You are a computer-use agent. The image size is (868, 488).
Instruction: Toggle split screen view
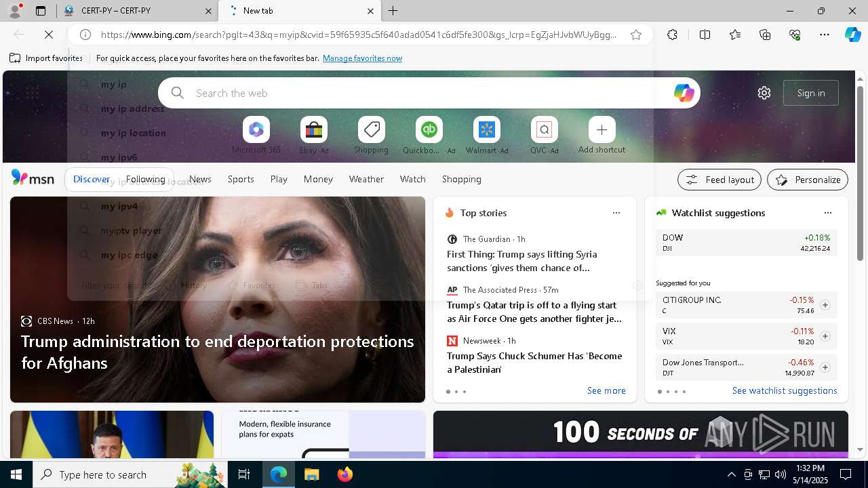tap(705, 35)
